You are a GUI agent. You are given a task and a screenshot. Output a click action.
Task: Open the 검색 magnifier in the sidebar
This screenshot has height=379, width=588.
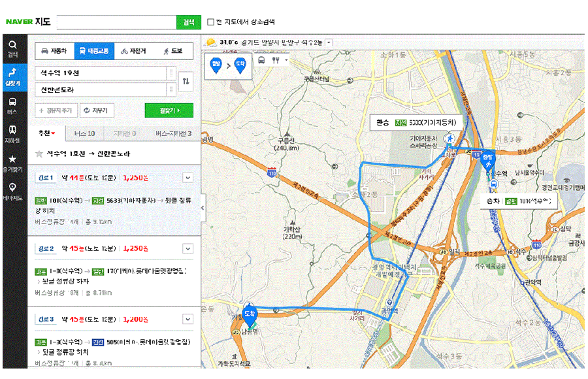point(13,49)
